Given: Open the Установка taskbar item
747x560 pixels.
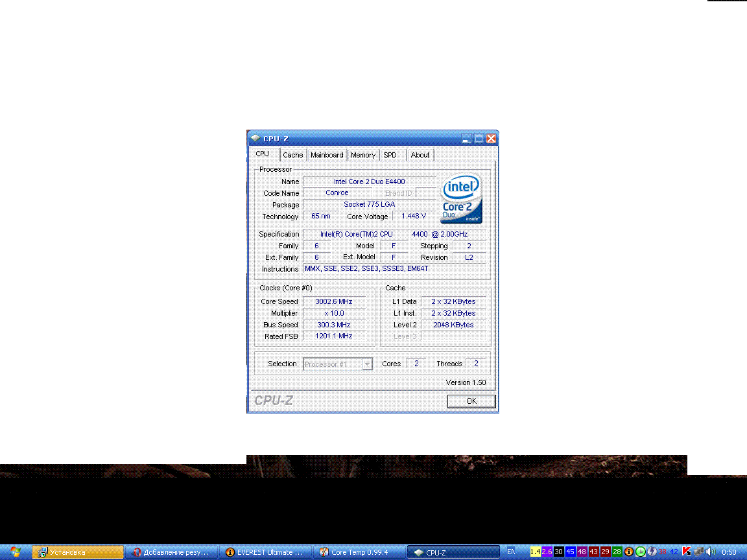Looking at the screenshot, I should tap(78, 552).
